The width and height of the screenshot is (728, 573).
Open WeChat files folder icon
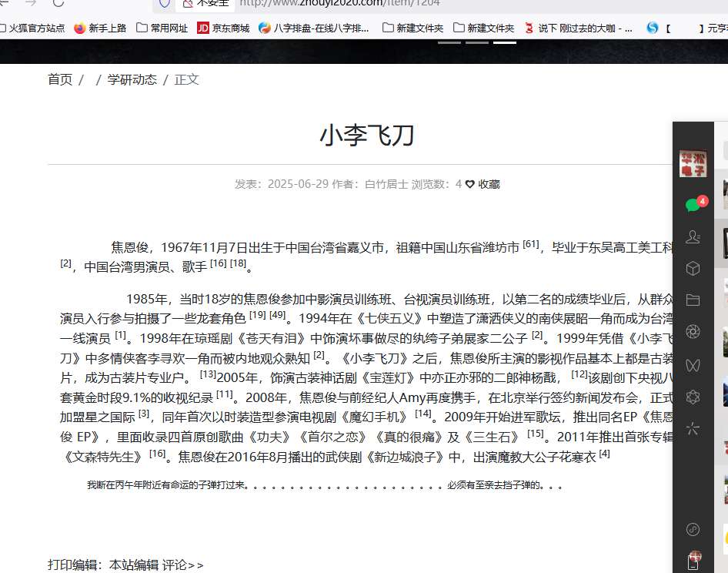[693, 300]
